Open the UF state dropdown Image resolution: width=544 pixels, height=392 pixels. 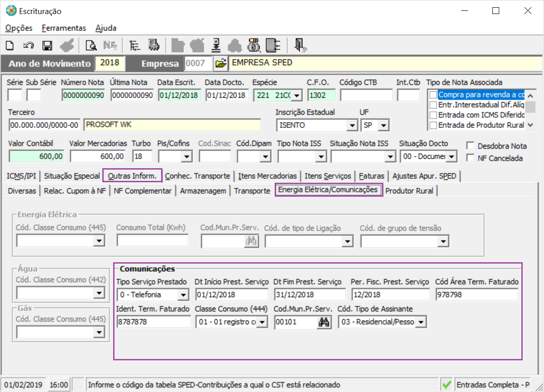pos(384,125)
